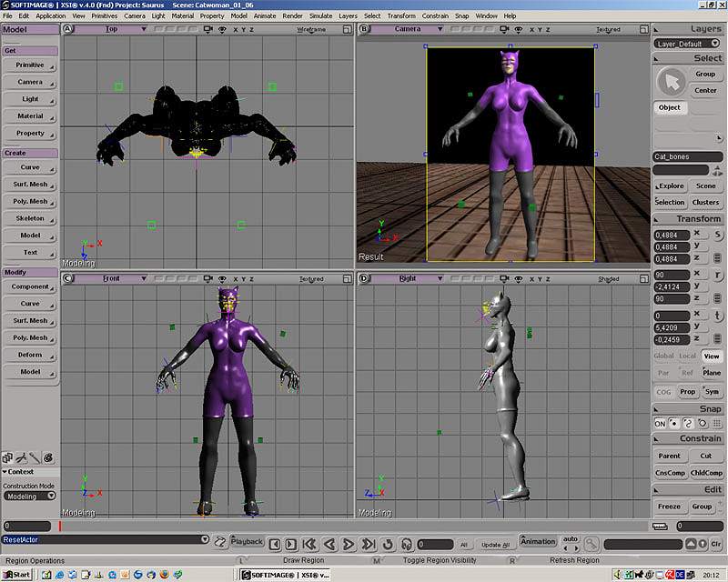Viewport: 728px width, 582px height.
Task: Select the arrow selection tool
Action: tap(671, 83)
